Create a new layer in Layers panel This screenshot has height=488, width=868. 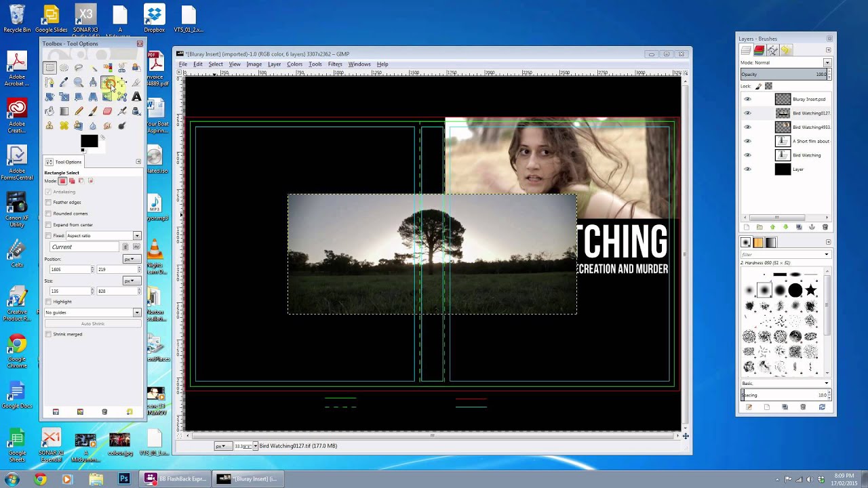pos(747,227)
